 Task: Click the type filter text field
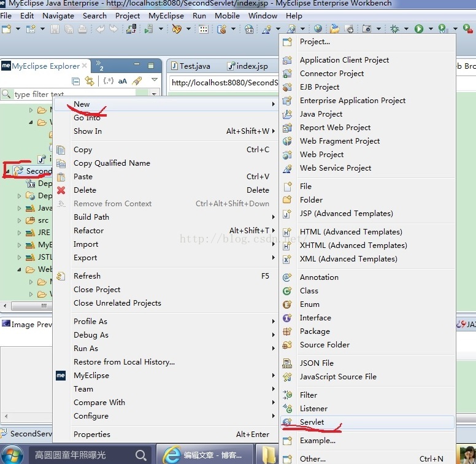click(x=74, y=94)
